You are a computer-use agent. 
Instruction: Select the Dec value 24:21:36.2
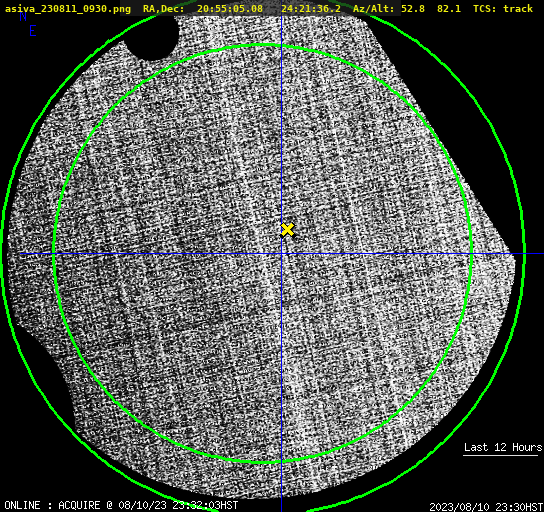(311, 8)
